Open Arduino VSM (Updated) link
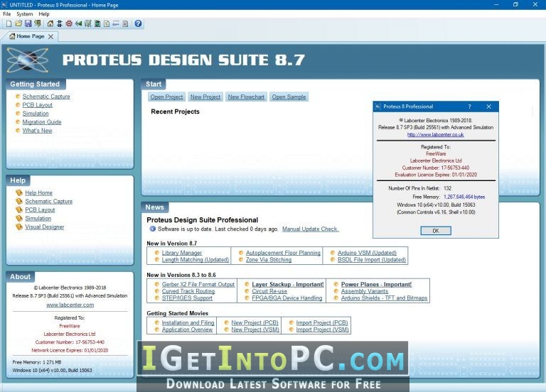Screen dimensions: 546x392 coord(367,253)
